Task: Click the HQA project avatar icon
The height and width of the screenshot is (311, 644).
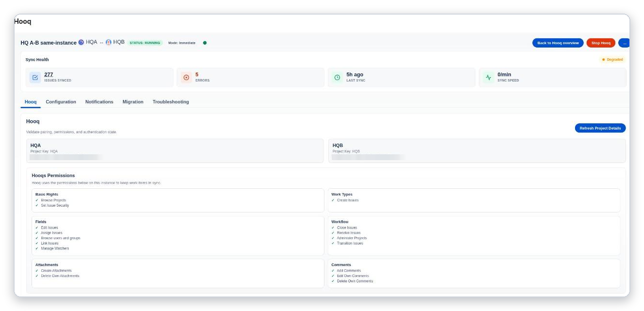Action: click(x=81, y=42)
